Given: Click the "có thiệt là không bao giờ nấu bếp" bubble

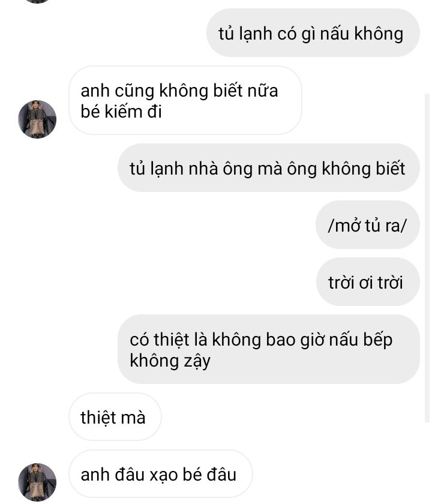Looking at the screenshot, I should (x=269, y=349).
